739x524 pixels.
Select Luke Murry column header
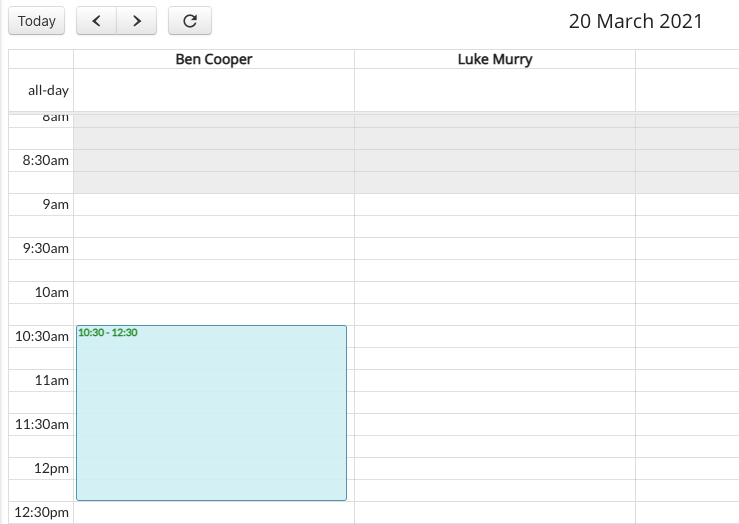point(495,59)
